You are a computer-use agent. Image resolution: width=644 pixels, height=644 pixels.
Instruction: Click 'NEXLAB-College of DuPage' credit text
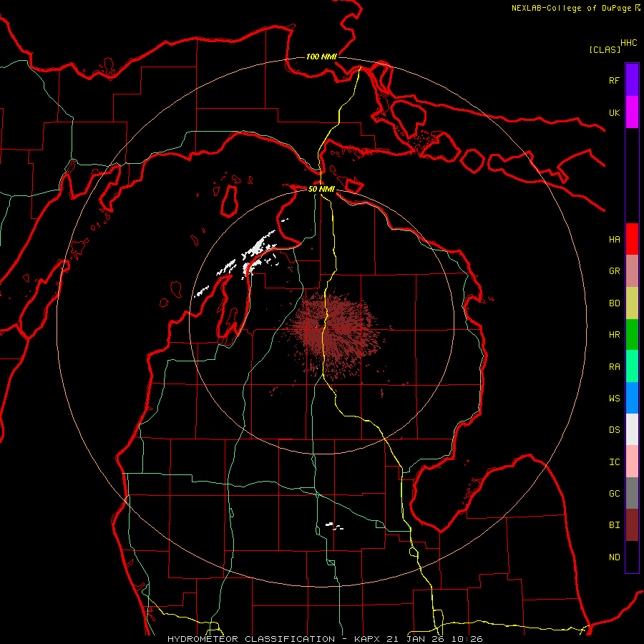(x=572, y=8)
